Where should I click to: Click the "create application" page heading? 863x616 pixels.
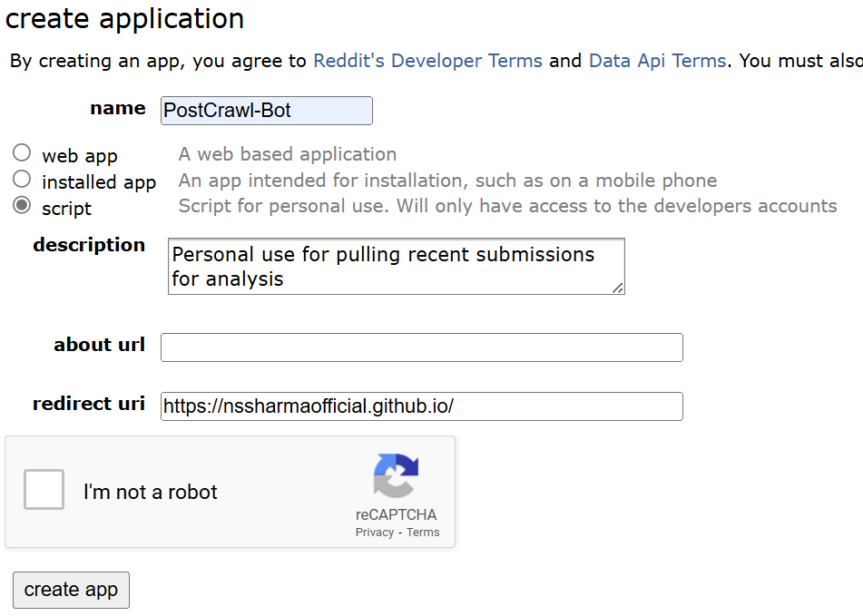pyautogui.click(x=125, y=18)
